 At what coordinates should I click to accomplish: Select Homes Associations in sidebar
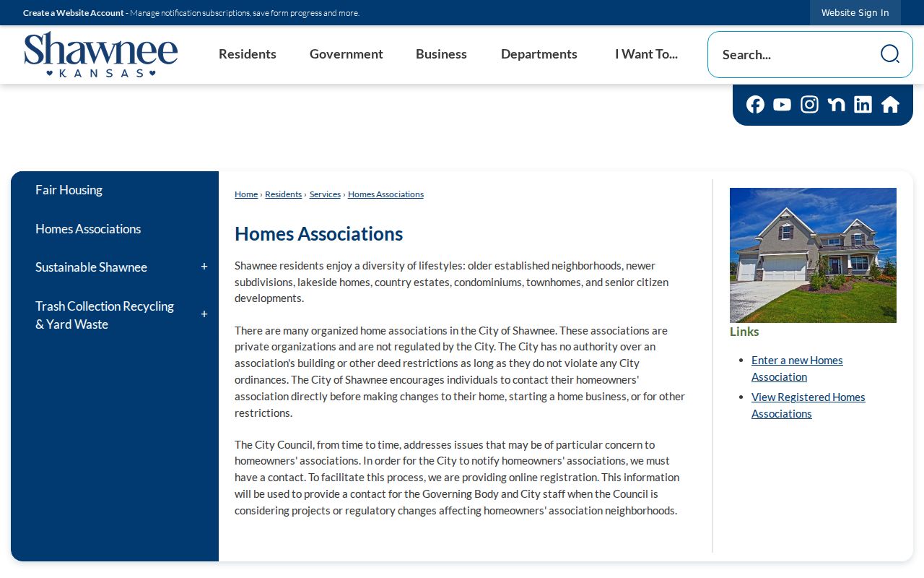pos(88,229)
